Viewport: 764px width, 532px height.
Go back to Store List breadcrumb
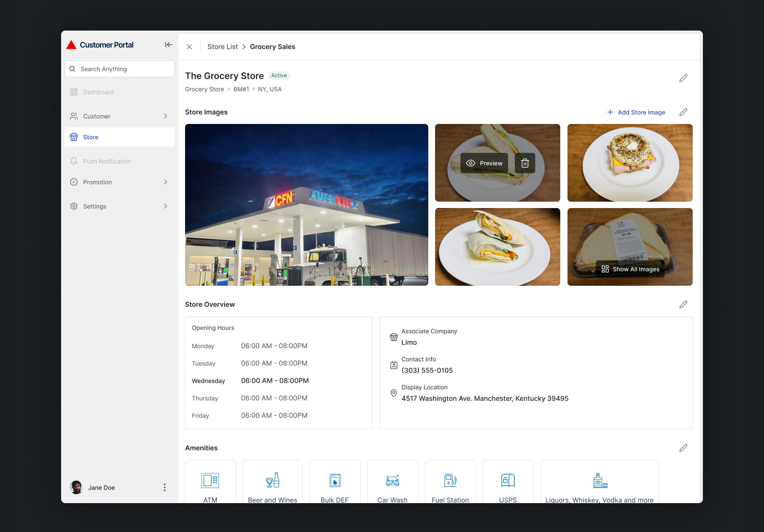tap(223, 47)
